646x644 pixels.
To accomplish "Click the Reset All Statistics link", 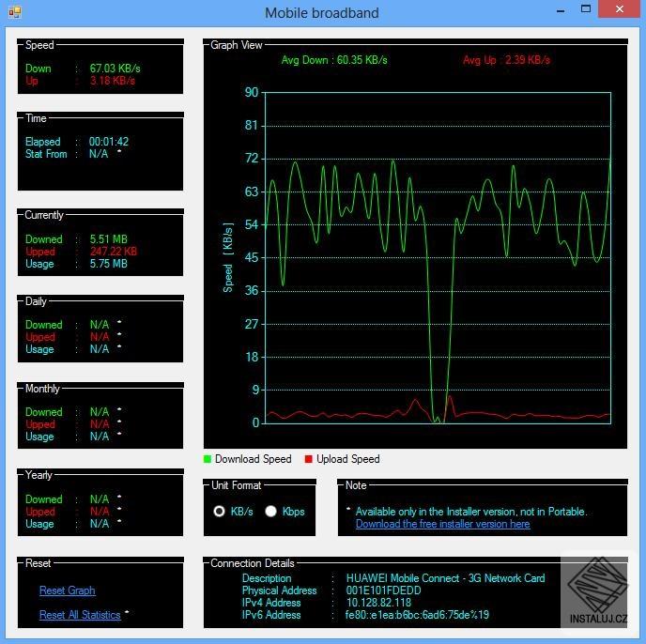I will 80,615.
